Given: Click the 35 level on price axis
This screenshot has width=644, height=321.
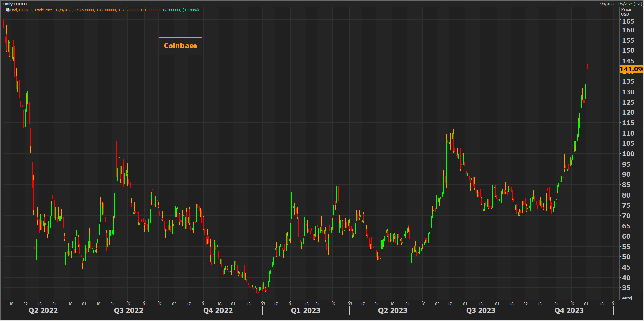Looking at the screenshot, I should point(626,288).
